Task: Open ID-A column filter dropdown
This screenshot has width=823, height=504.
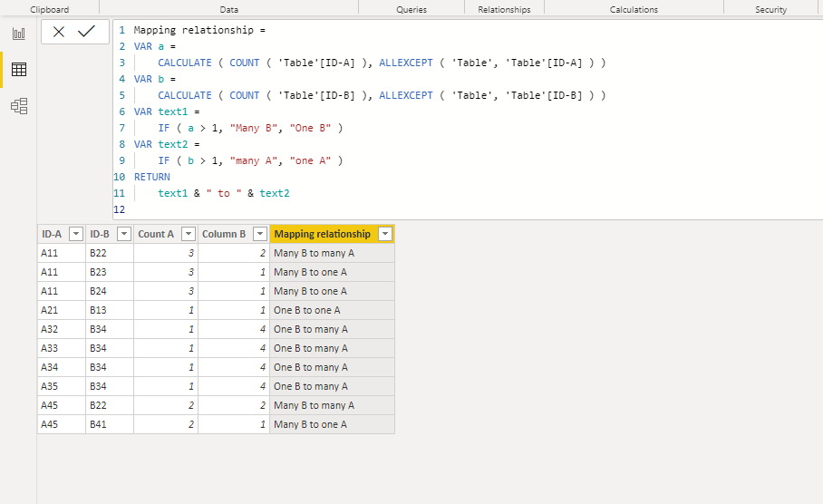Action: [76, 234]
